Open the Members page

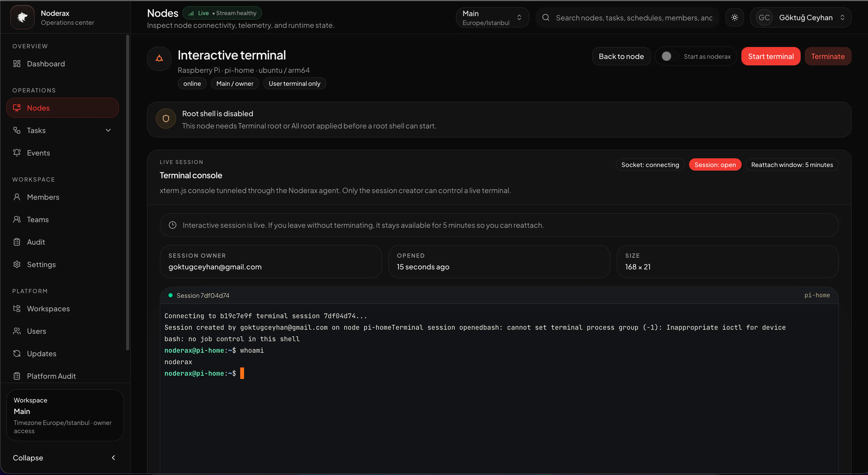point(62,197)
